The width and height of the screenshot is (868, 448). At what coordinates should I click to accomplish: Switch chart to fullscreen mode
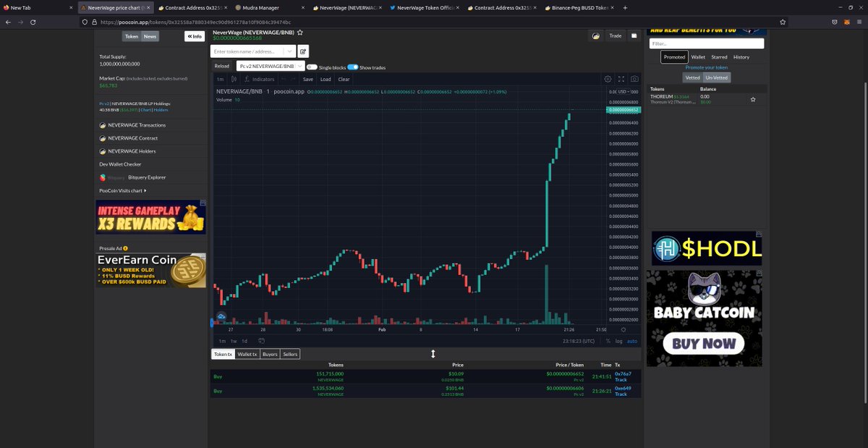pos(621,79)
